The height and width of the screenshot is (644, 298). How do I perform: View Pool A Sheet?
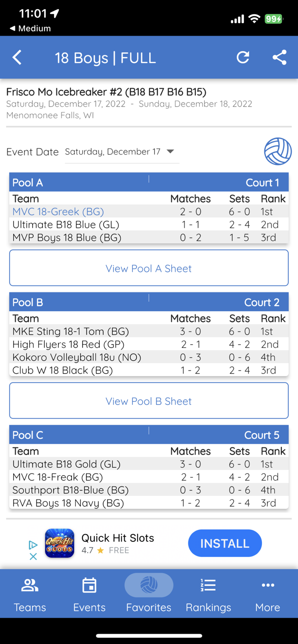click(x=149, y=268)
